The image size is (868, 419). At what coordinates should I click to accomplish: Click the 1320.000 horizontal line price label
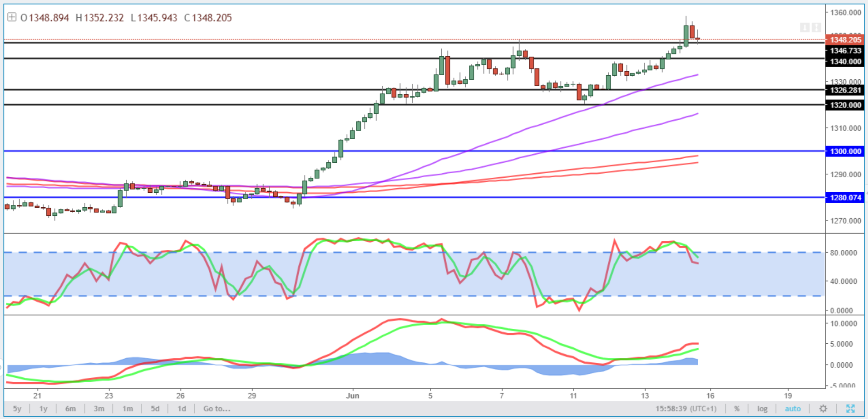pos(845,105)
